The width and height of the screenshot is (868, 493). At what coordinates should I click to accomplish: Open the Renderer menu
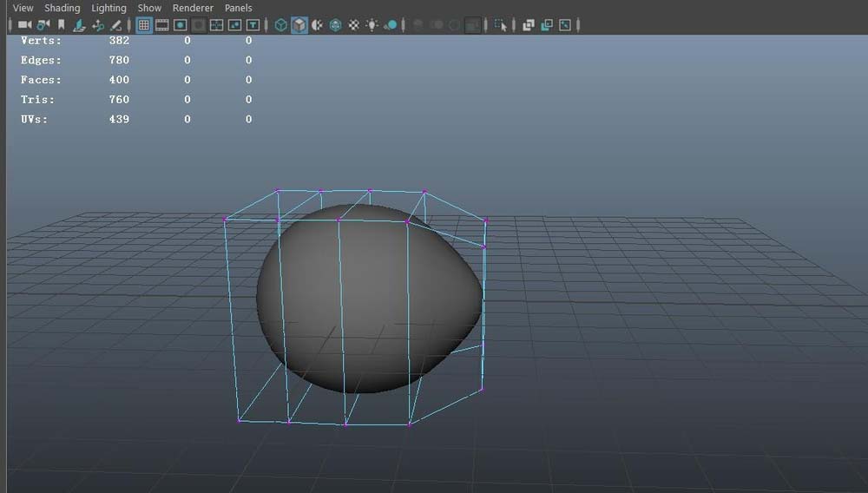point(193,8)
